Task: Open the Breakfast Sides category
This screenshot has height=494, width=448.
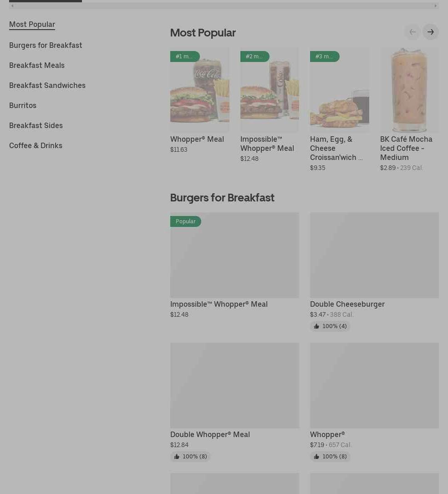Action: tap(36, 125)
